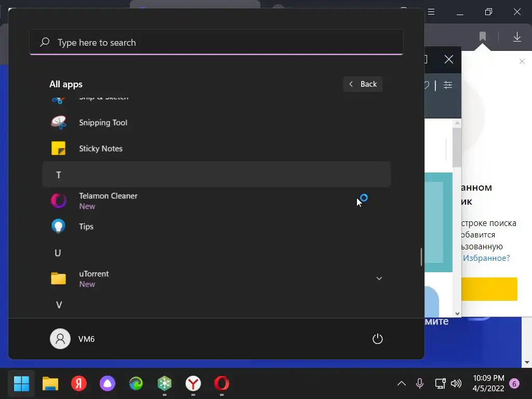Open browser hamburger menu icon
This screenshot has width=532, height=399.
click(431, 12)
